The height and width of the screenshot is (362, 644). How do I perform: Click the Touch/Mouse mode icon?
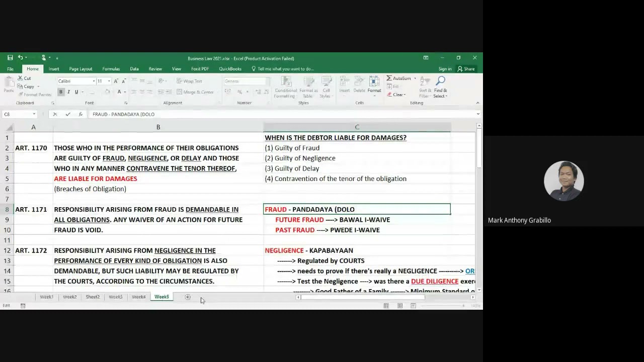(44, 58)
